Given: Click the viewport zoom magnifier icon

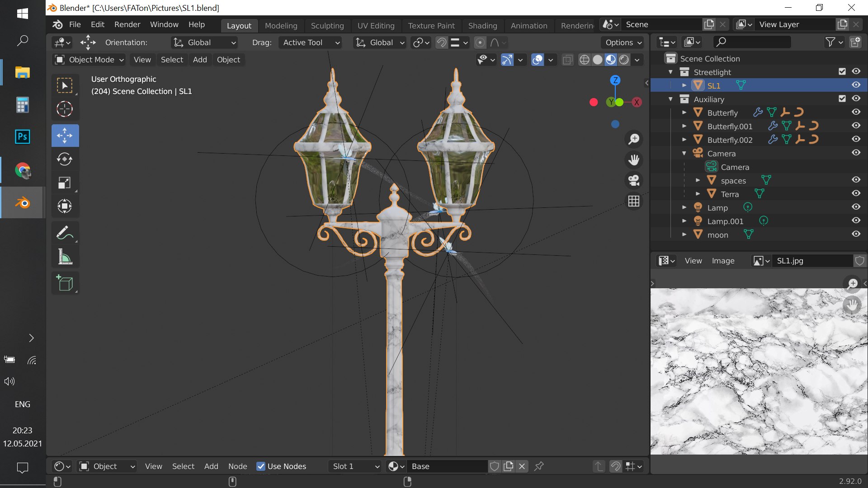Looking at the screenshot, I should 634,139.
